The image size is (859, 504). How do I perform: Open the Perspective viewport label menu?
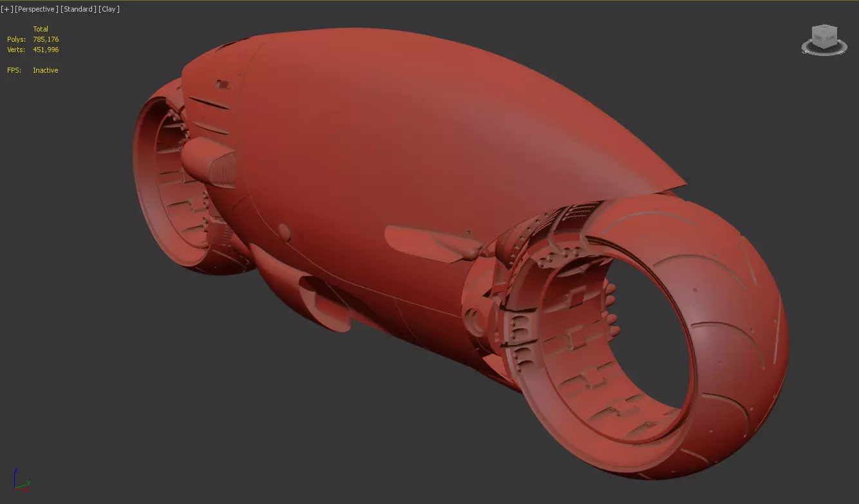pos(37,9)
